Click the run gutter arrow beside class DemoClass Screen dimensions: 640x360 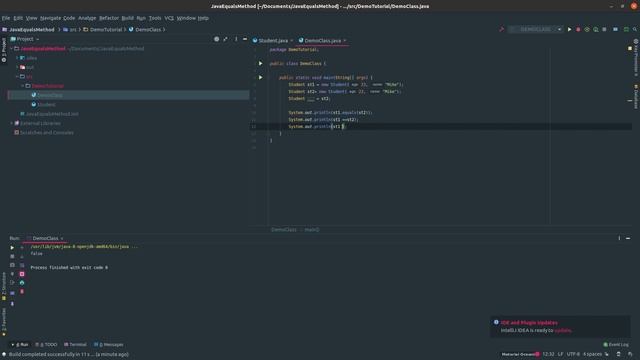click(x=260, y=64)
